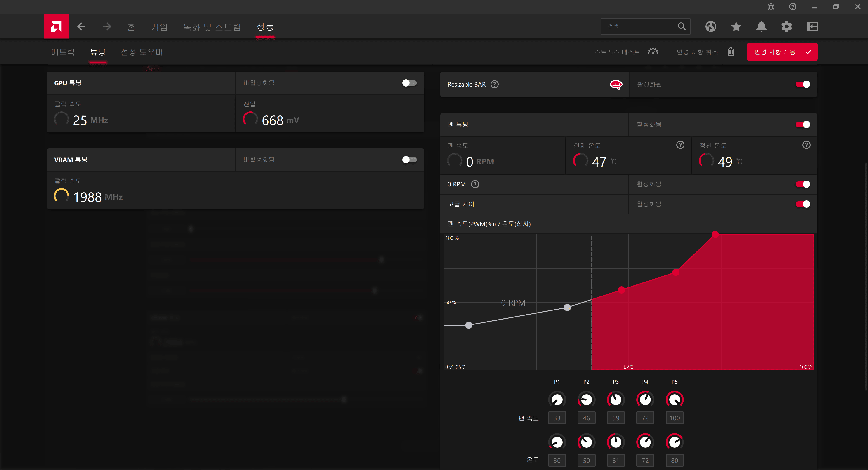Open notifications bell icon

point(761,26)
